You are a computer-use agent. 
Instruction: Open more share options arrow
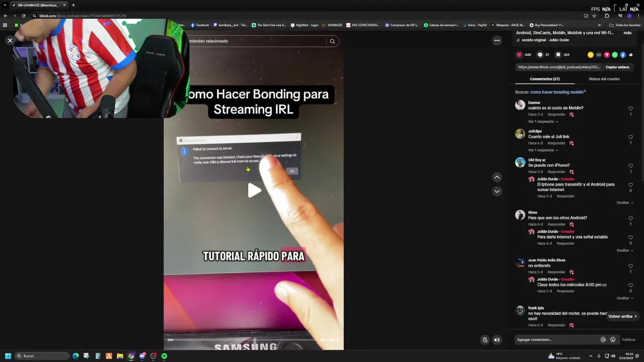click(x=631, y=55)
